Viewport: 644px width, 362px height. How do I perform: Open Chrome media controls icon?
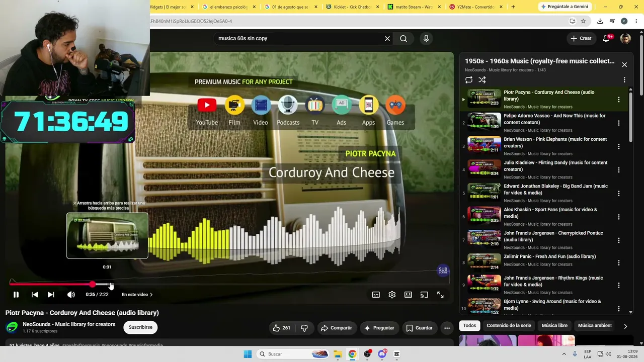tap(612, 21)
